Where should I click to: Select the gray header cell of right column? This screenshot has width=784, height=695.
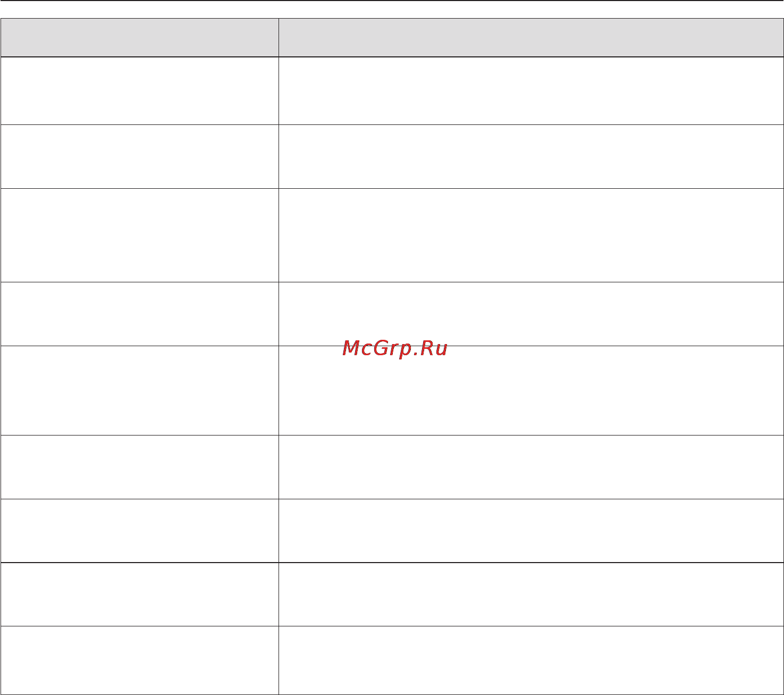point(531,38)
